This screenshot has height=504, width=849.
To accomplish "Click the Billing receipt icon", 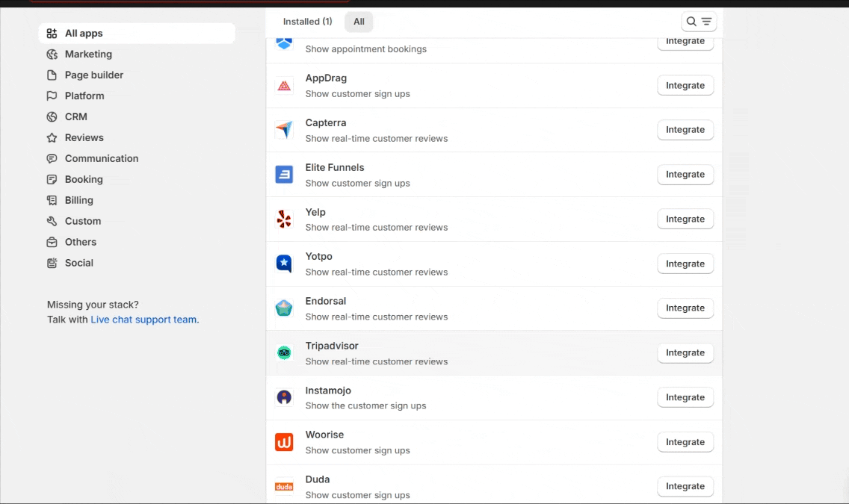I will [52, 200].
